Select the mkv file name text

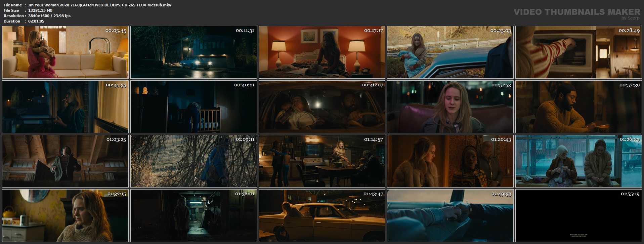(x=100, y=5)
